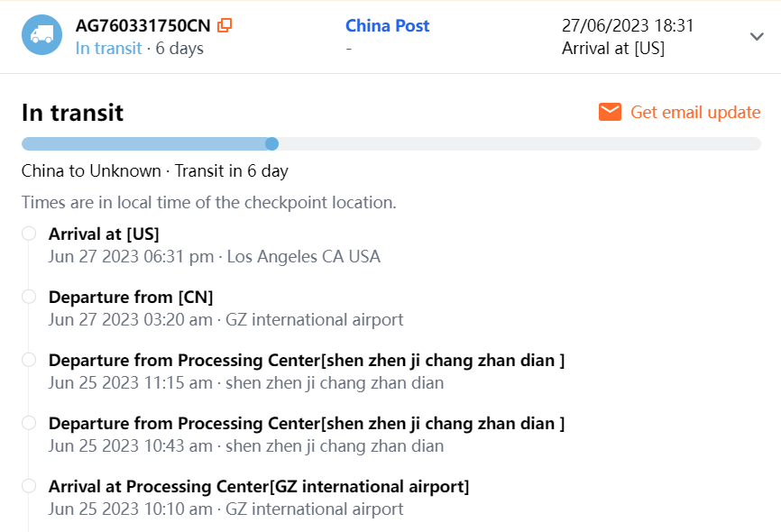Click the delivery truck status icon
This screenshot has height=532, width=781.
point(41,35)
